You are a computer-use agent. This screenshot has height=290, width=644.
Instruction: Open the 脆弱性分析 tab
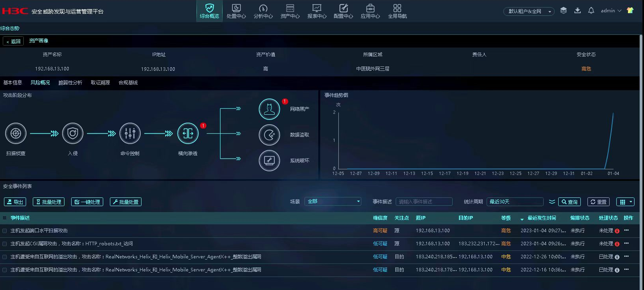coord(70,83)
